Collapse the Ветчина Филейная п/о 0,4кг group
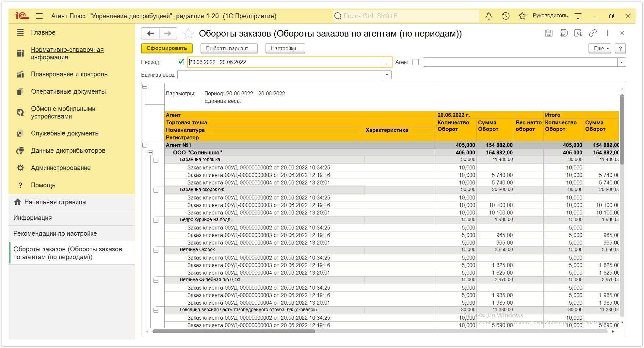Image resolution: width=644 pixels, height=348 pixels. click(156, 280)
